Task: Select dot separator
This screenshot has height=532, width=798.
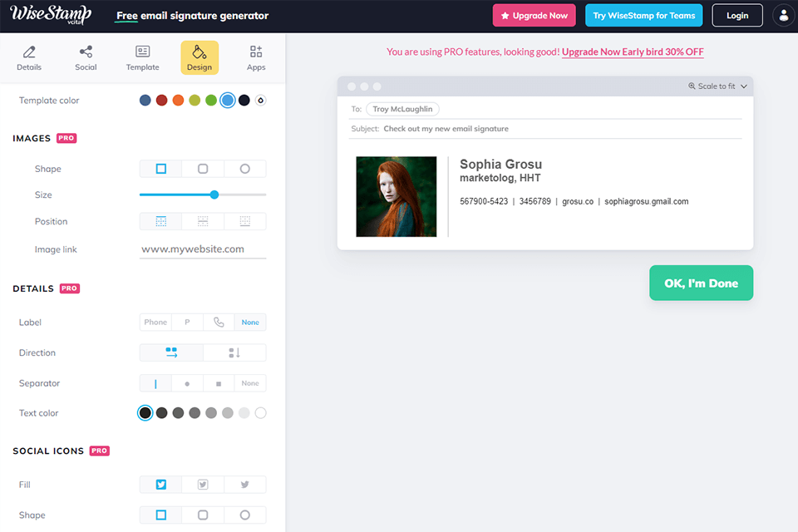Action: (x=187, y=383)
